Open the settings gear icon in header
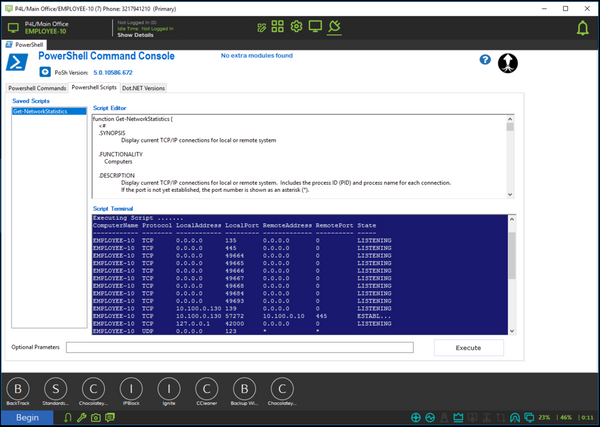The height and width of the screenshot is (427, 600). click(296, 26)
